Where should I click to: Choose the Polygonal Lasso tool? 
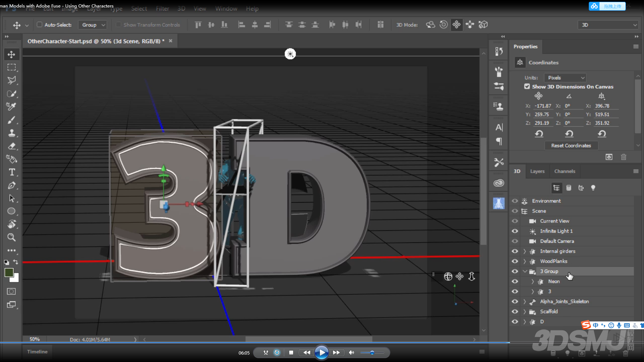(11, 80)
